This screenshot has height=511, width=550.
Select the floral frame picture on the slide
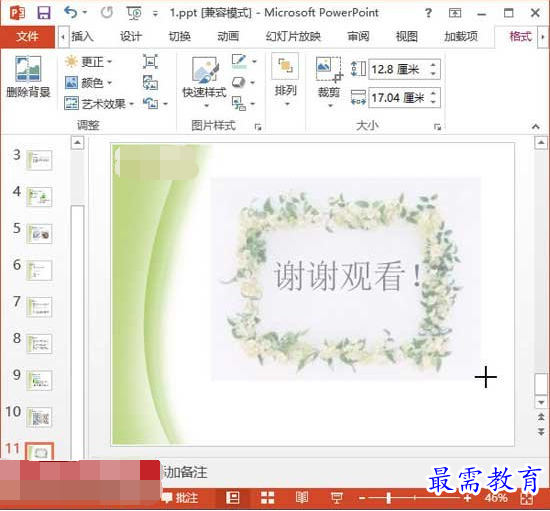pos(345,279)
